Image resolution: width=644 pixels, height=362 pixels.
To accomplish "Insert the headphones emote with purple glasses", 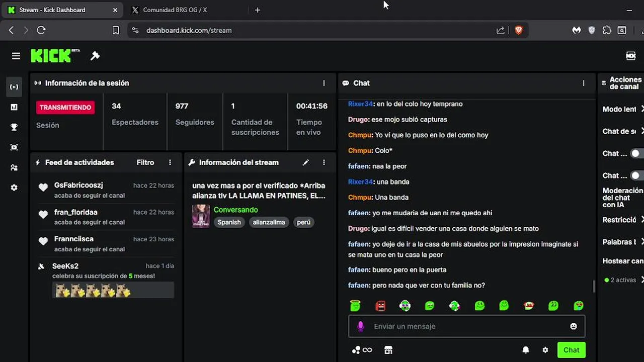I will click(405, 305).
